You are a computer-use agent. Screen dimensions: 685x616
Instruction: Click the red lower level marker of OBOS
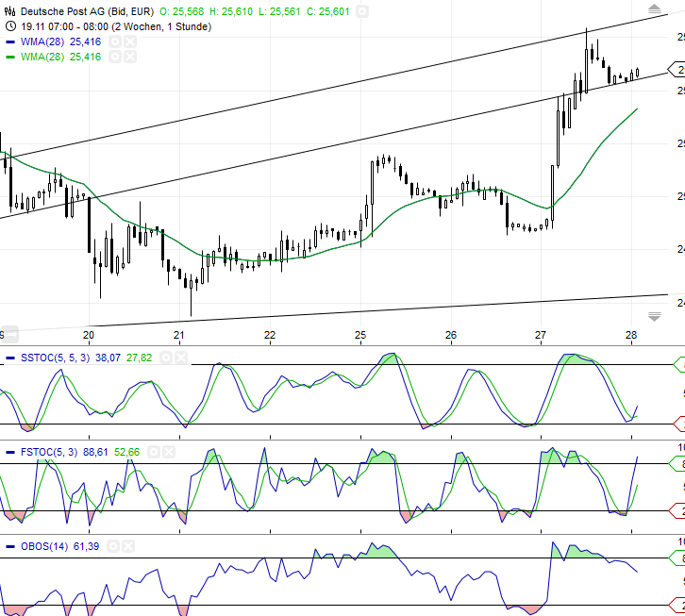click(x=677, y=605)
